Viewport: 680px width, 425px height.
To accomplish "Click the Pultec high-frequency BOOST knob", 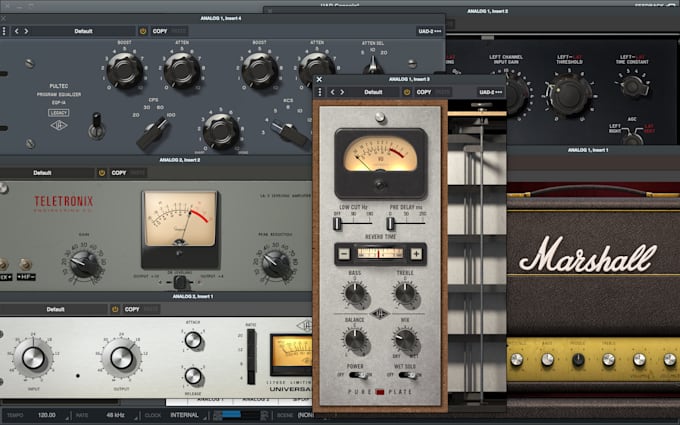I will [259, 70].
